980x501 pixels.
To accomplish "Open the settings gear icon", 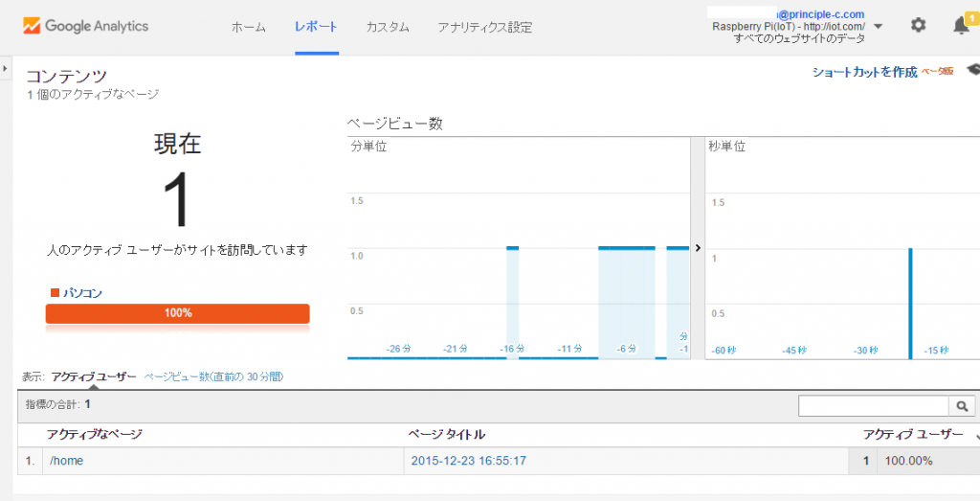I will [918, 26].
